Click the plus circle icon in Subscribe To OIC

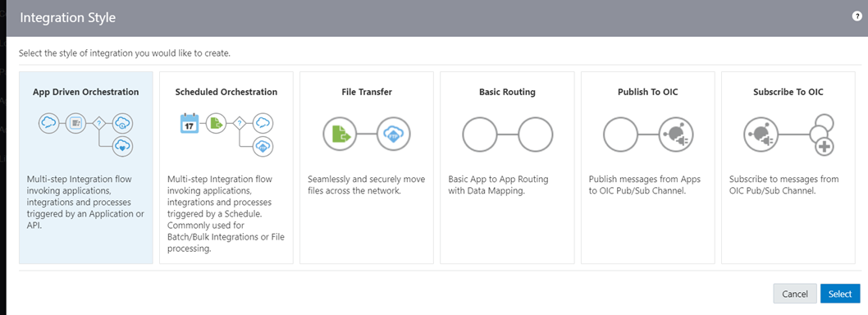point(825,147)
